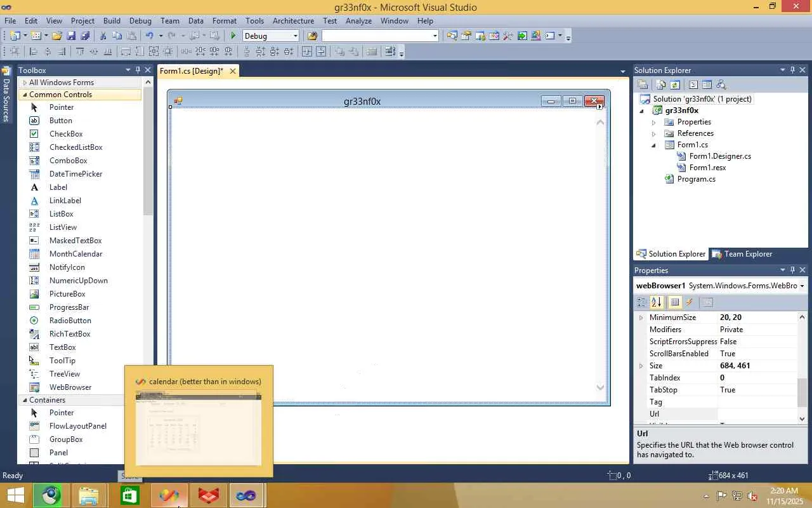
Task: Click the Align Tops layout icon
Action: (80, 52)
